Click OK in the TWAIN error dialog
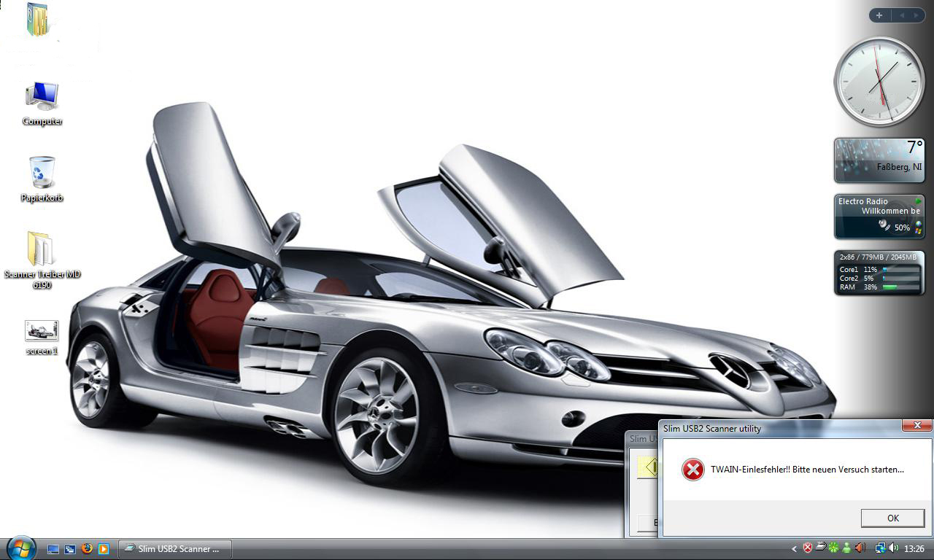The height and width of the screenshot is (560, 934). [x=892, y=518]
